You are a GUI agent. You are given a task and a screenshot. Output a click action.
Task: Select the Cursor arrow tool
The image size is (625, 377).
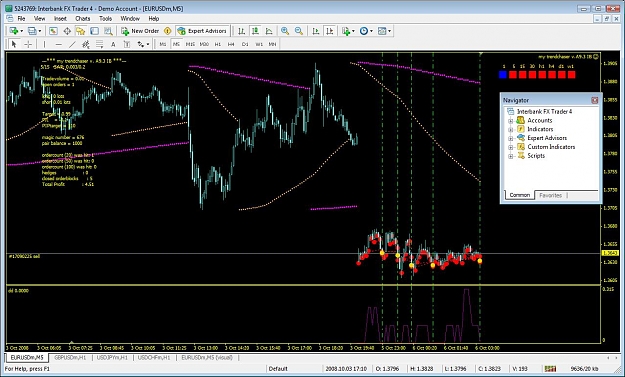coord(14,44)
